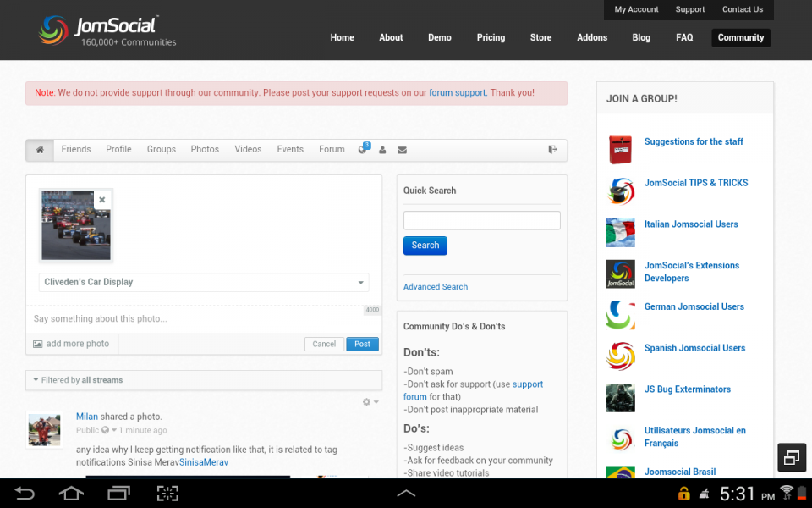Screen dimensions: 812x508
Task: Expand the Filtered by all streams filter
Action: pyautogui.click(x=204, y=380)
